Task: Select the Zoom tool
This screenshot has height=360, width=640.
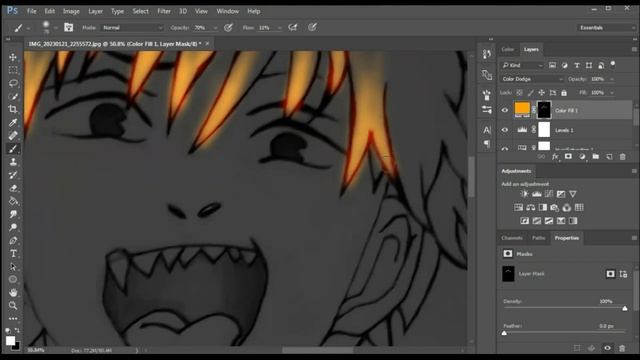Action: 13,305
